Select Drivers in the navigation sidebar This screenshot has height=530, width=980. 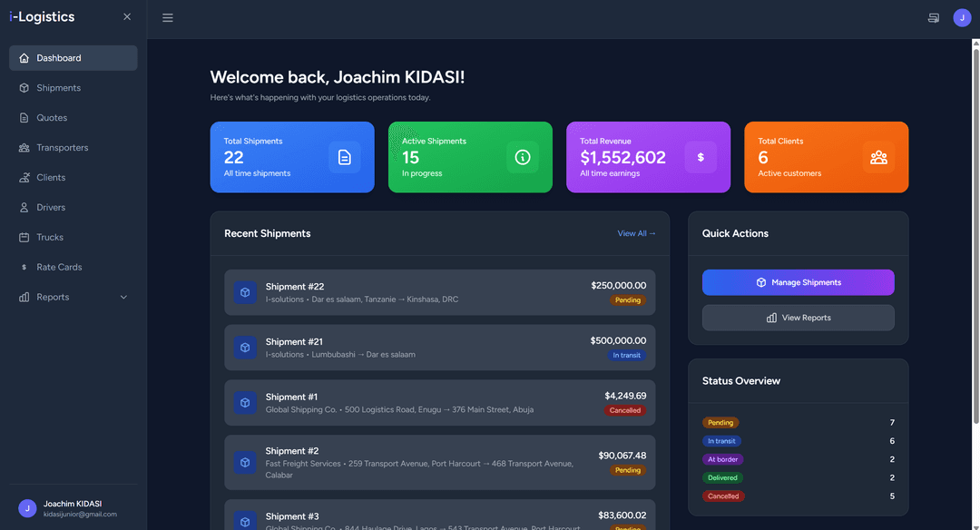point(51,208)
